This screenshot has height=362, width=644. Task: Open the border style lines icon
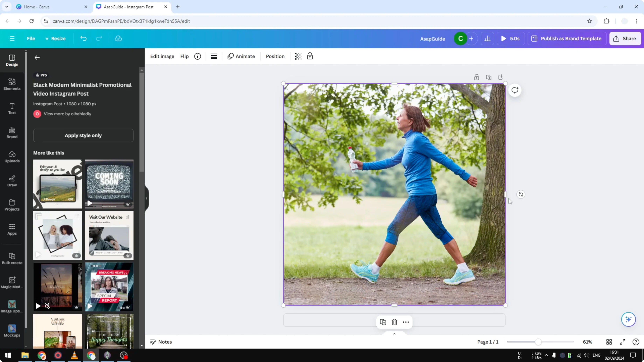point(214,56)
